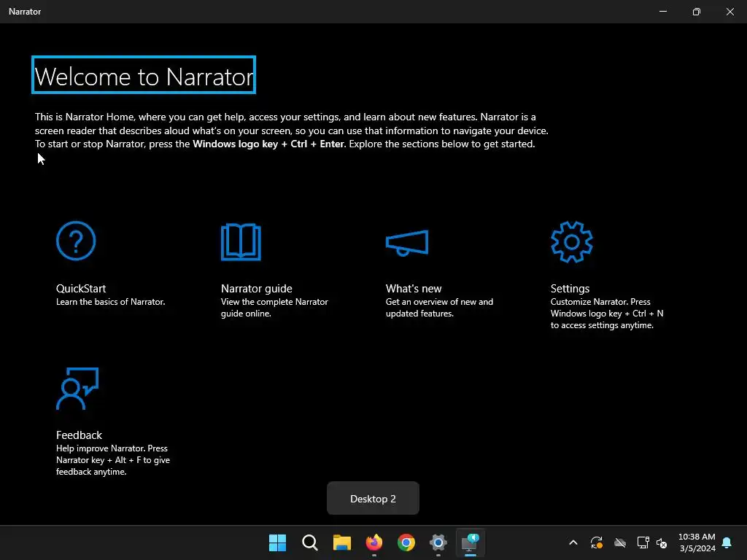The height and width of the screenshot is (560, 747).
Task: Select the Narrator guide title text
Action: click(x=256, y=289)
